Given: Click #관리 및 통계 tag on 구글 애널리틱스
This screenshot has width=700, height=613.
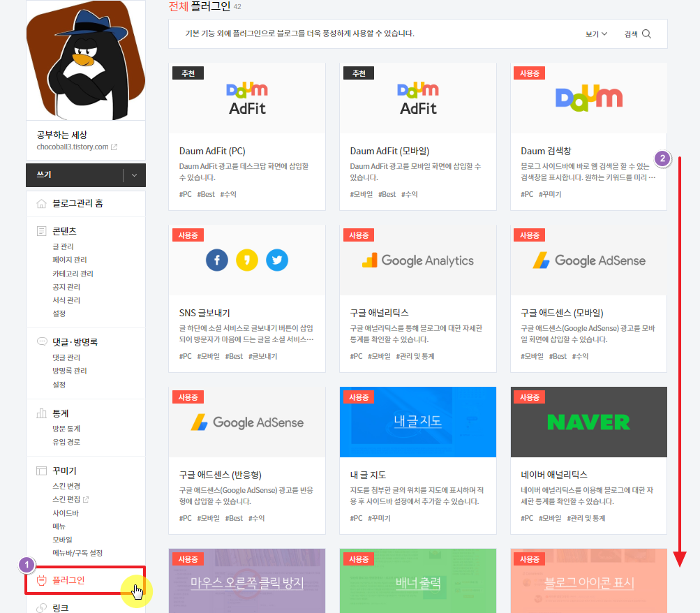Looking at the screenshot, I should [415, 356].
